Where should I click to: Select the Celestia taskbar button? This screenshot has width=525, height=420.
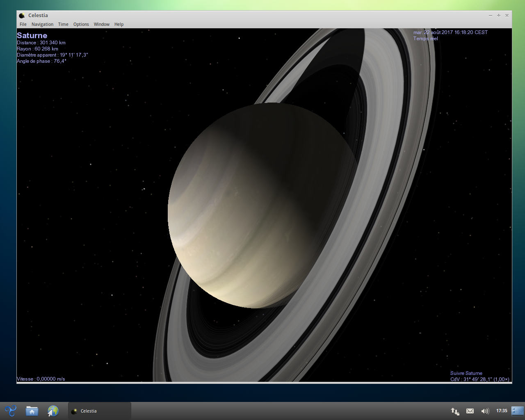[x=99, y=411]
